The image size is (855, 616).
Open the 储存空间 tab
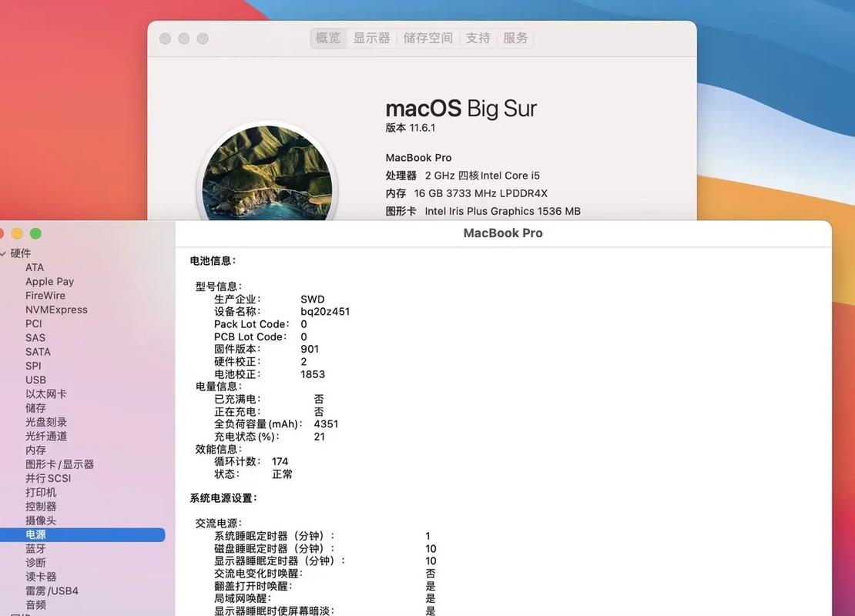coord(427,38)
